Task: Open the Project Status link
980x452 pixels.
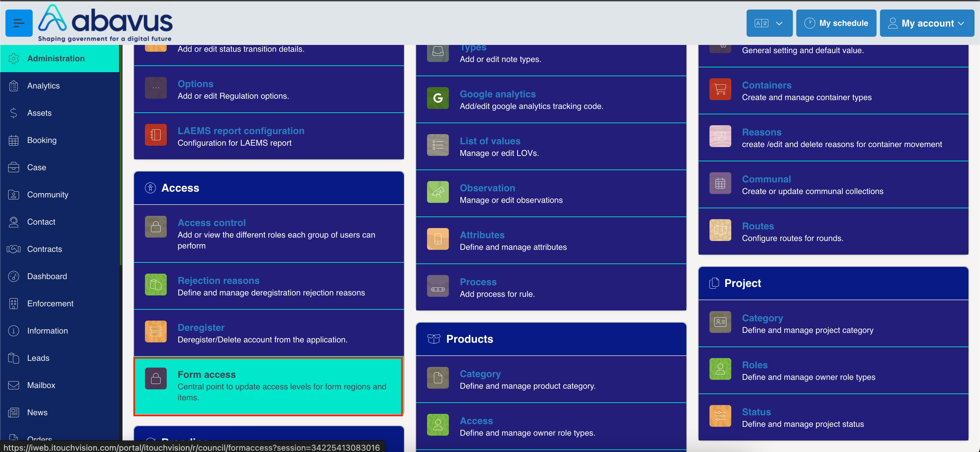Action: 756,412
